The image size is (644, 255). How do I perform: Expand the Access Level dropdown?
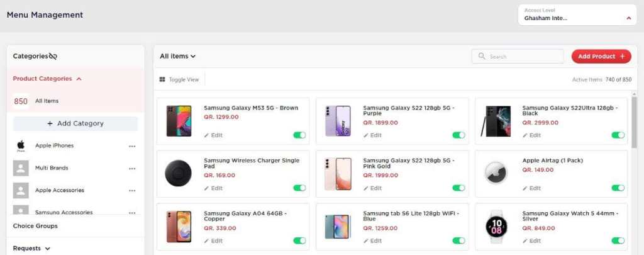coord(628,18)
